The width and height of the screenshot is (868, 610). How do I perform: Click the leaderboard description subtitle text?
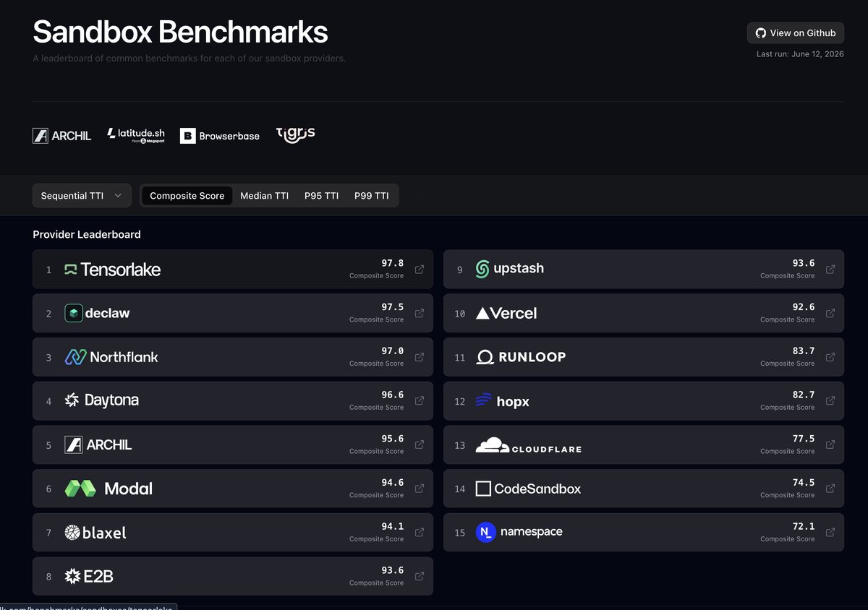[x=190, y=59]
